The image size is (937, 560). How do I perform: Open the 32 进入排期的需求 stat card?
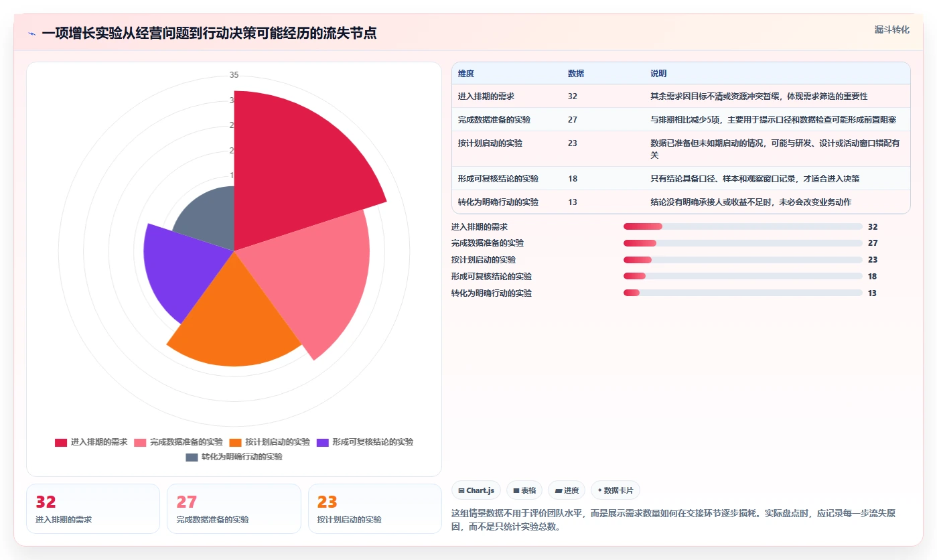coord(93,509)
